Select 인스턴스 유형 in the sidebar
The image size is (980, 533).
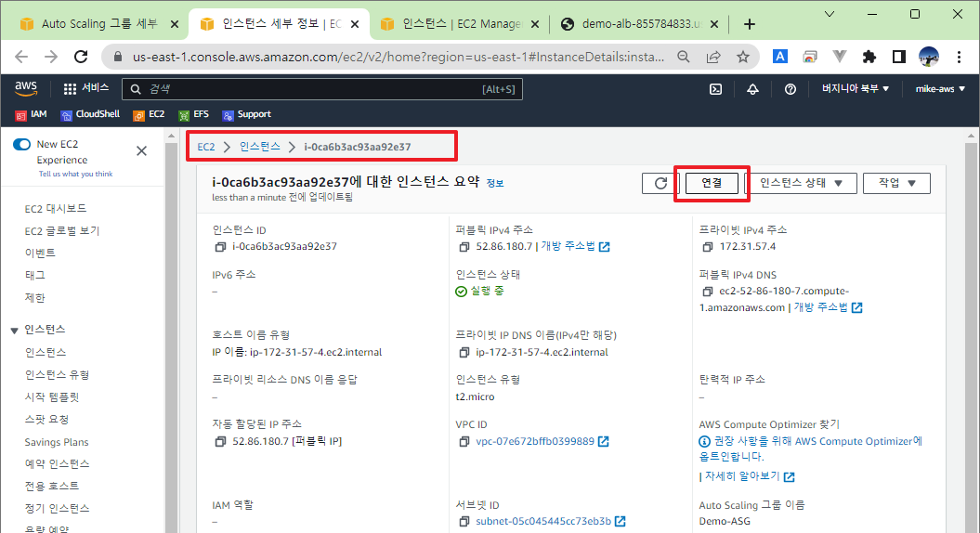[57, 375]
